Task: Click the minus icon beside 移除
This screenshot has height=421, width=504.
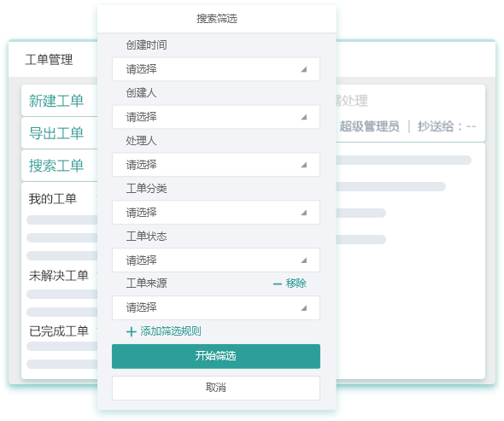Action: point(277,284)
